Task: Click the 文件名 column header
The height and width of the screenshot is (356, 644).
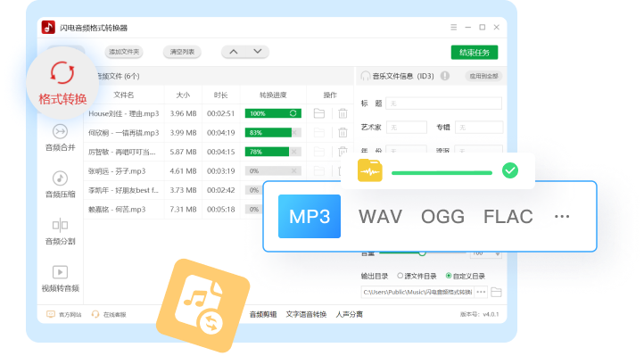Action: (124, 95)
